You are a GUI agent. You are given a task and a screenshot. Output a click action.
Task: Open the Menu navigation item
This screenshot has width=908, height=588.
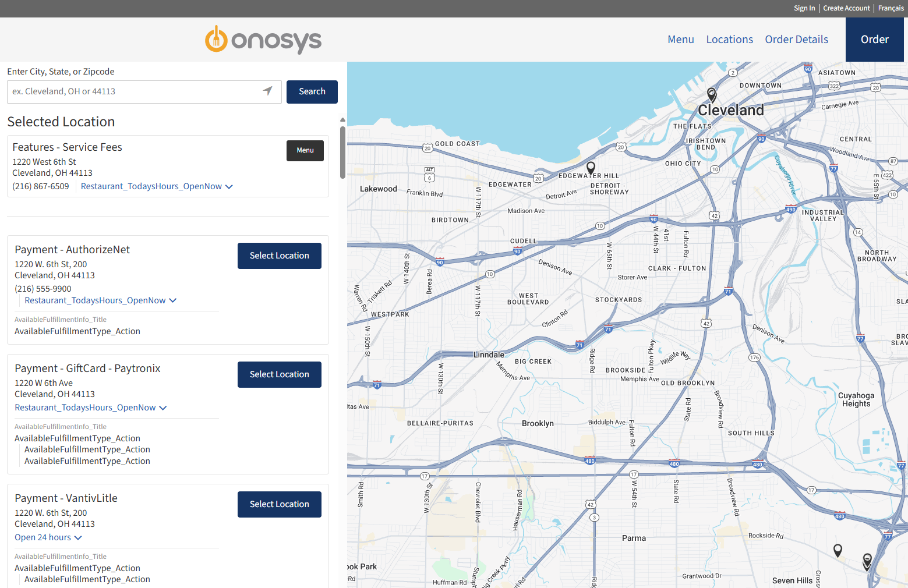pos(681,39)
